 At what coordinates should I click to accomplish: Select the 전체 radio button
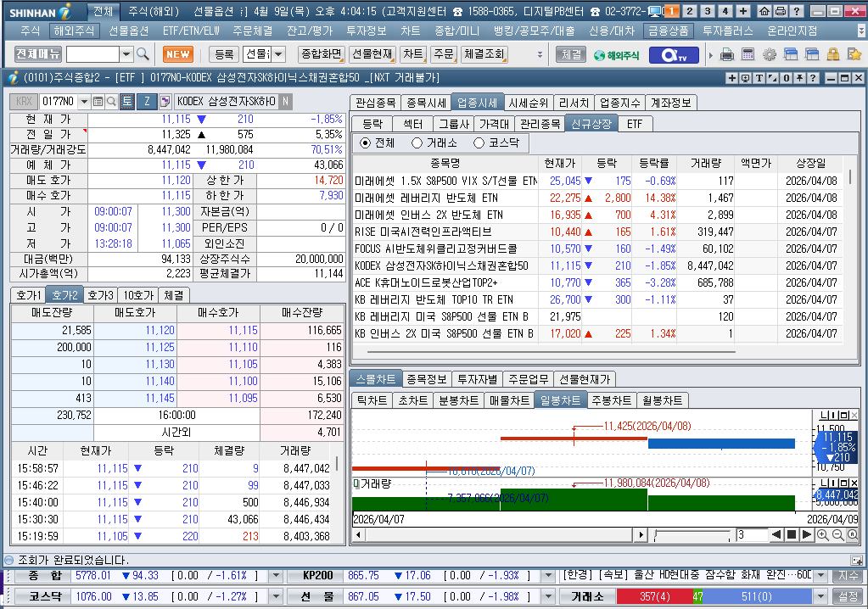click(x=366, y=142)
